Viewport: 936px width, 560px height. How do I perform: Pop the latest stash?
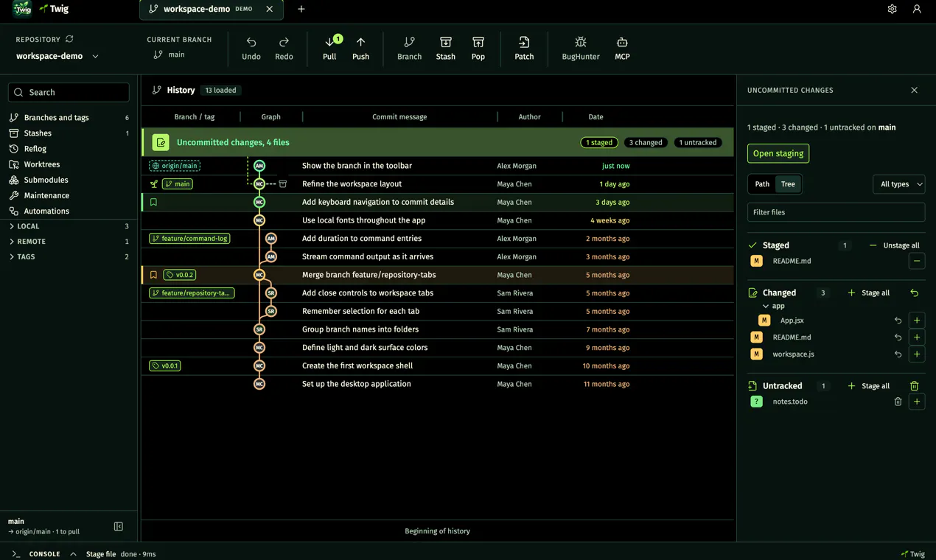(x=478, y=49)
